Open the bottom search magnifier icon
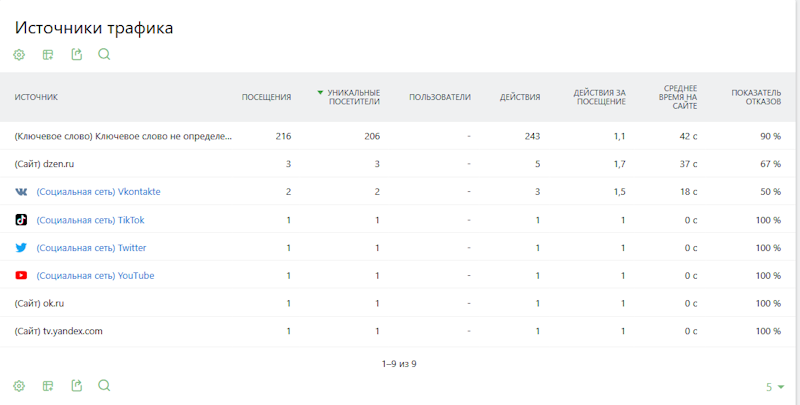The width and height of the screenshot is (800, 405). pos(104,385)
